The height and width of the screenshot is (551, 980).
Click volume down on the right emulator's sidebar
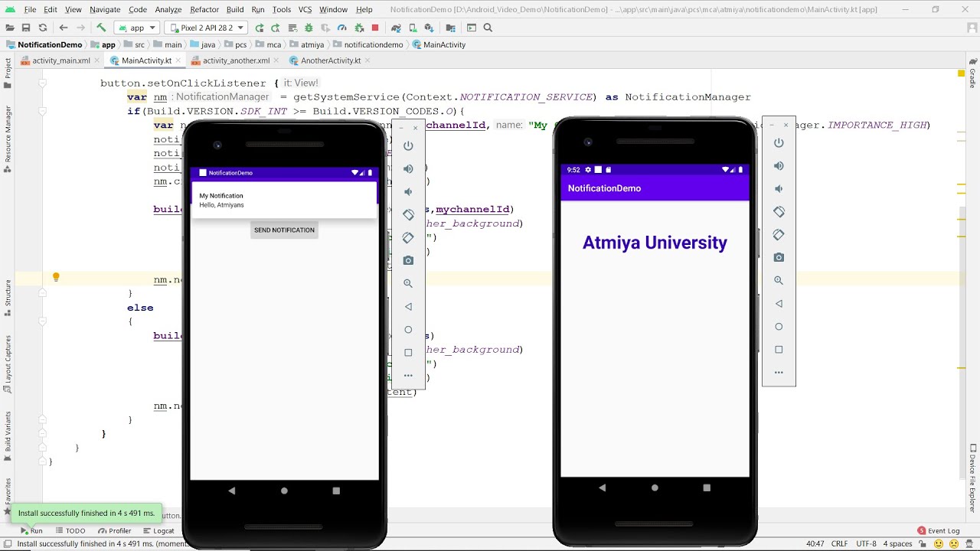[x=779, y=188]
